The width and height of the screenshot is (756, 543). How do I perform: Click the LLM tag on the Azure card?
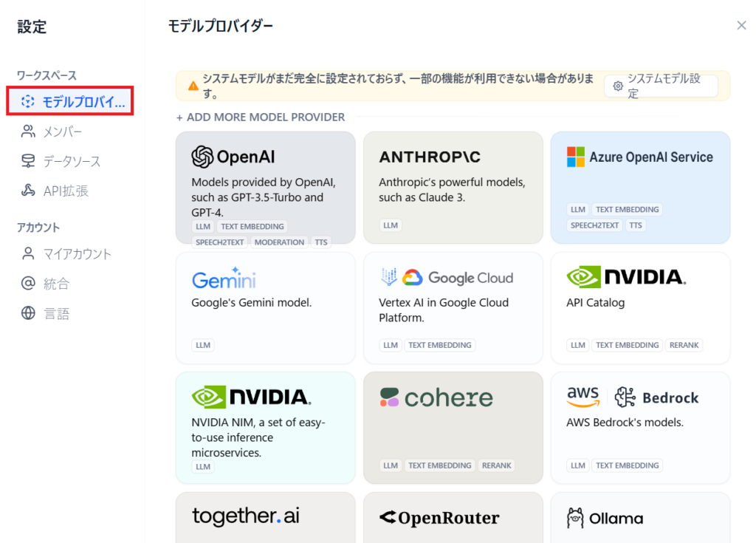(x=577, y=210)
